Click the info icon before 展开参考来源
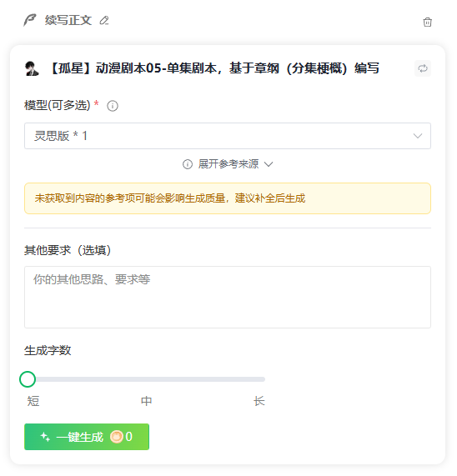Image resolution: width=457 pixels, height=476 pixels. 188,164
